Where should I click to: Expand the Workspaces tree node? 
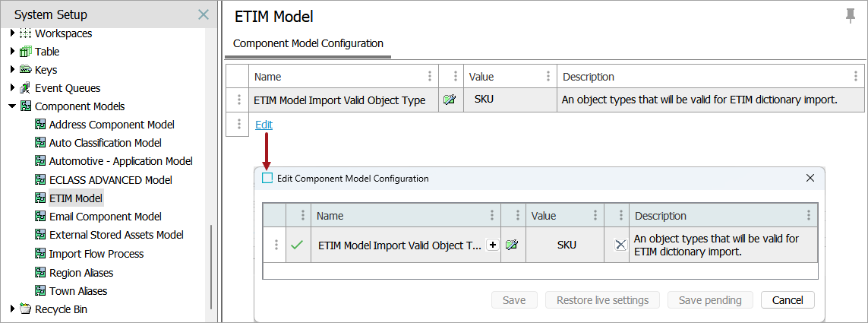(12, 33)
